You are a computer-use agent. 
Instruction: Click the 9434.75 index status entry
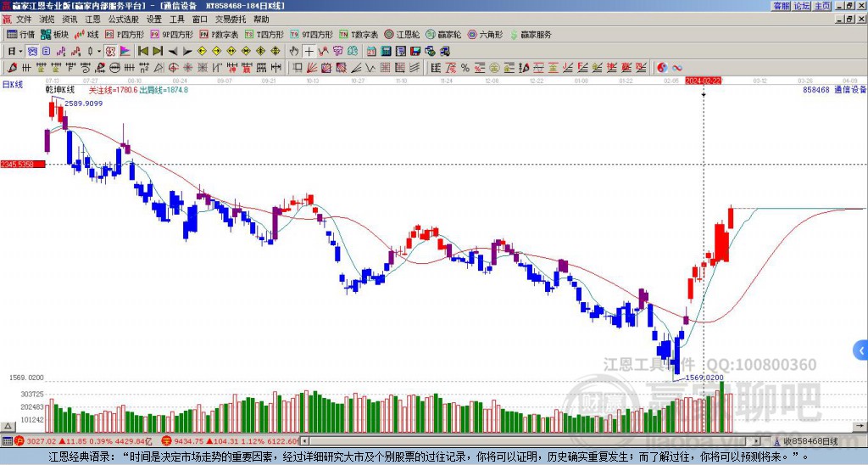point(231,441)
